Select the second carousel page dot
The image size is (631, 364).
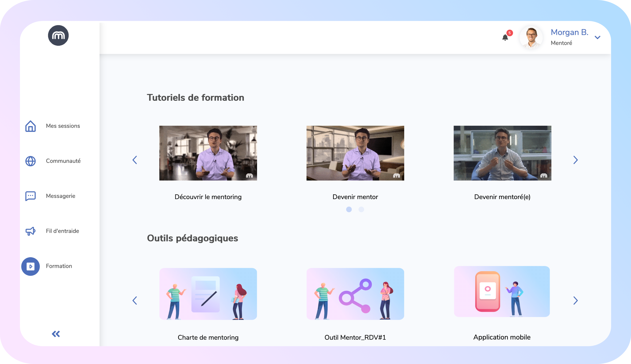[x=361, y=209]
